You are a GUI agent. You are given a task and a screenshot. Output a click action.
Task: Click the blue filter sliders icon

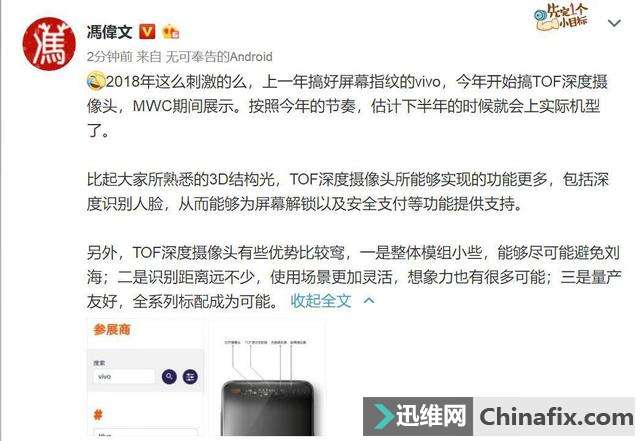[x=190, y=377]
